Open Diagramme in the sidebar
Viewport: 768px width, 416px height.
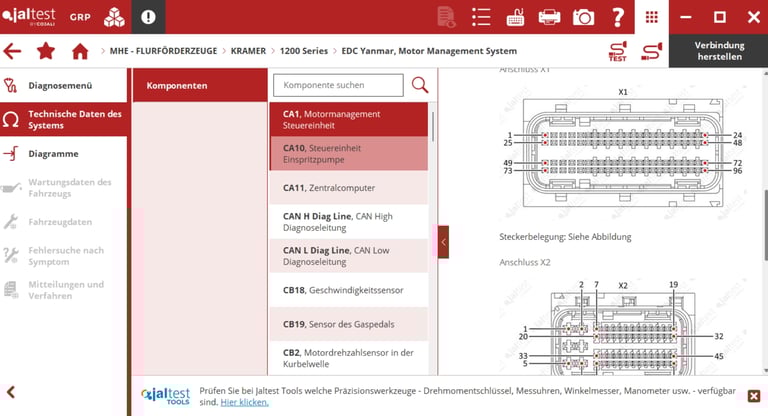pyautogui.click(x=64, y=153)
